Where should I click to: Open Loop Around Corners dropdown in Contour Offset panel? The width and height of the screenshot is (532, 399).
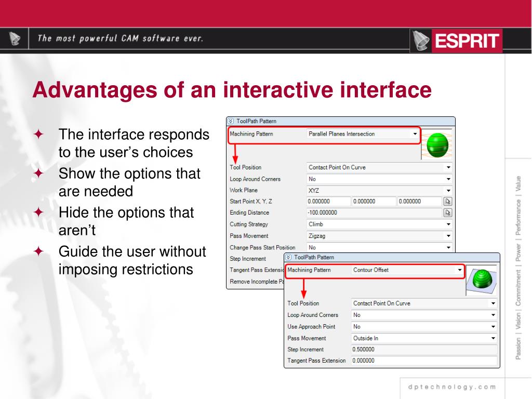[493, 315]
